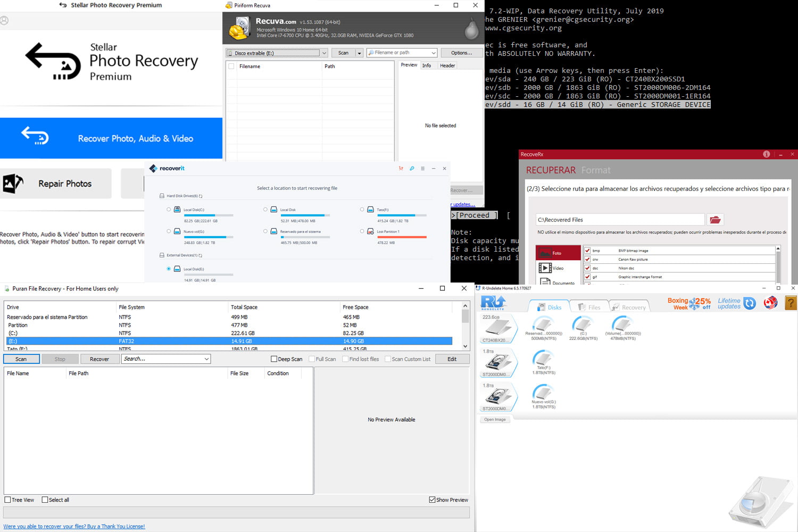The height and width of the screenshot is (532, 798).
Task: Click the Recover button in Puran
Action: [99, 359]
